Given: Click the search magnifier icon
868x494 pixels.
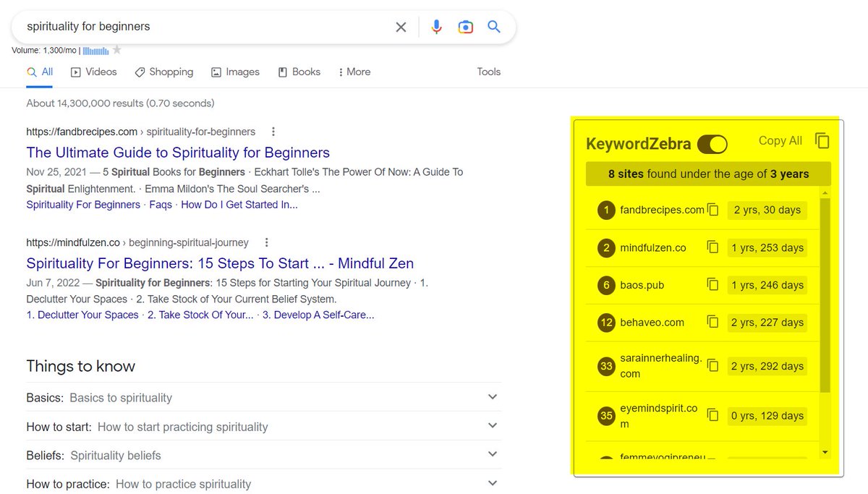Looking at the screenshot, I should click(x=494, y=26).
